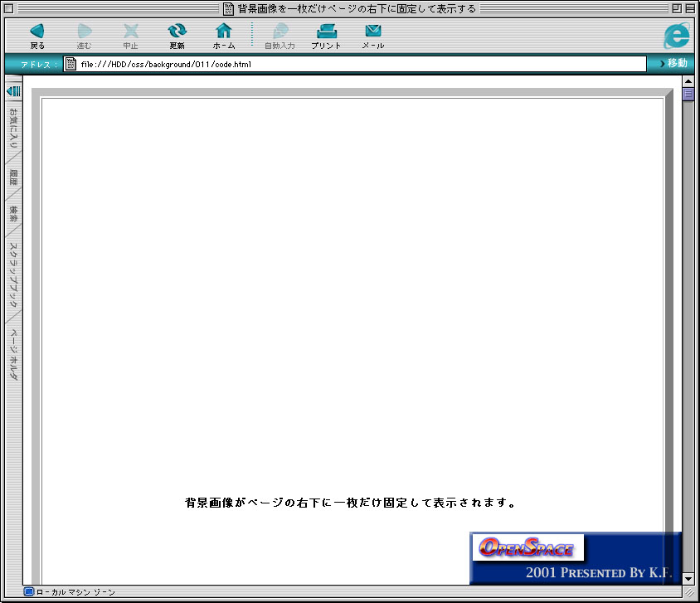Click the OpenSpace logo image
The height and width of the screenshot is (603, 700).
tap(527, 547)
